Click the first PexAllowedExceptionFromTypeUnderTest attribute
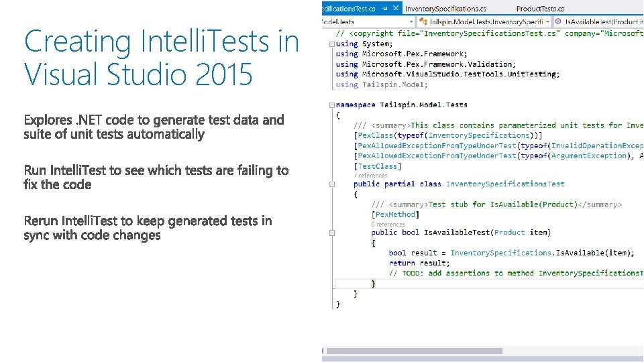 click(437, 145)
